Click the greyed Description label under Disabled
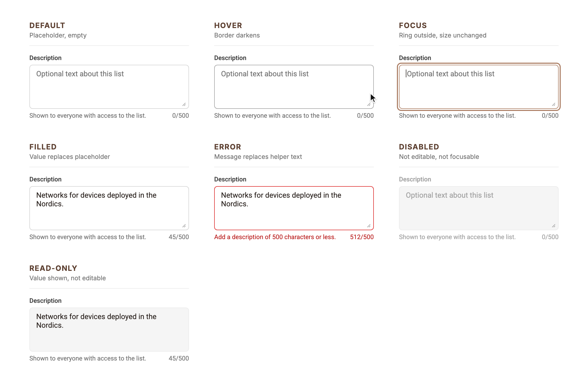The height and width of the screenshot is (387, 588). (415, 179)
